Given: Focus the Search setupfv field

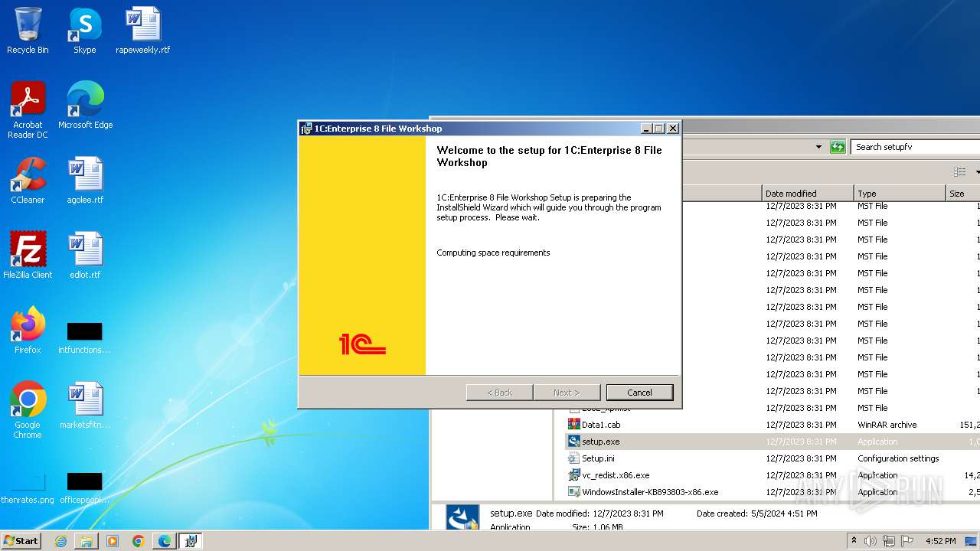Looking at the screenshot, I should tap(916, 147).
